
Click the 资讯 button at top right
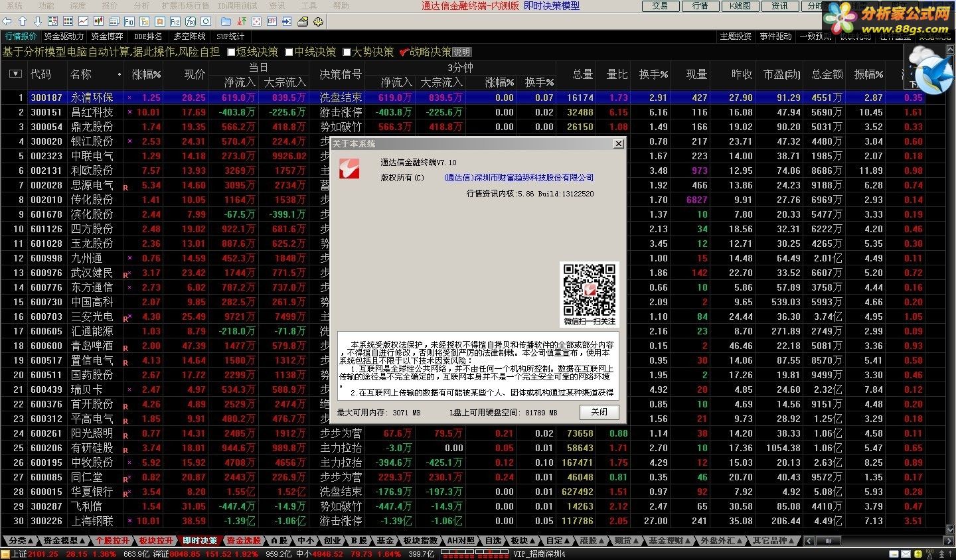779,6
